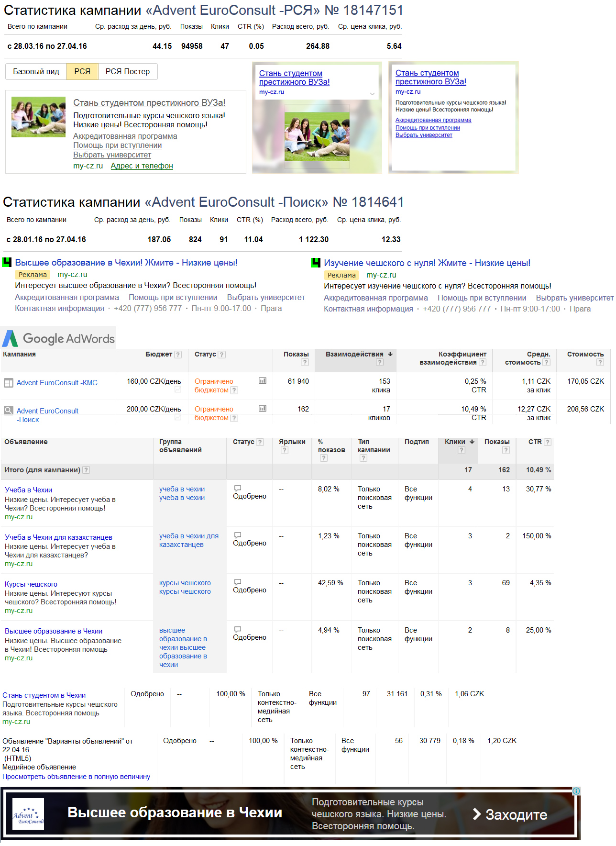
Task: Click Стань студентом в Чехии ad title
Action: (x=44, y=695)
